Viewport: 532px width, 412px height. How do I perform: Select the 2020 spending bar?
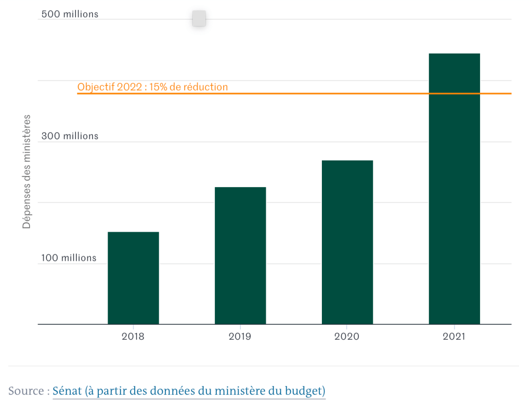(347, 242)
